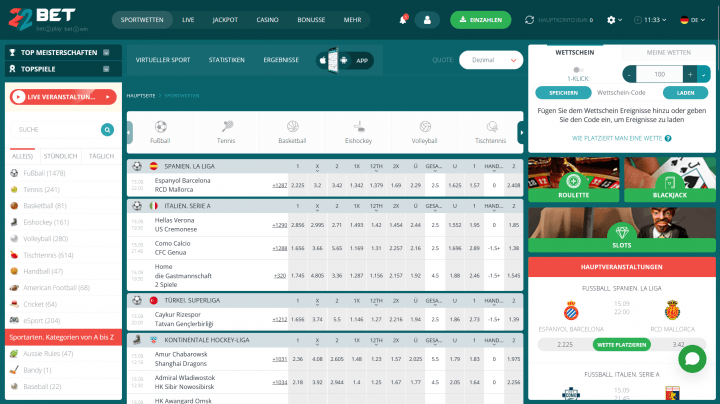This screenshot has height=404, width=720.
Task: Open the DE language dropdown
Action: [687, 19]
